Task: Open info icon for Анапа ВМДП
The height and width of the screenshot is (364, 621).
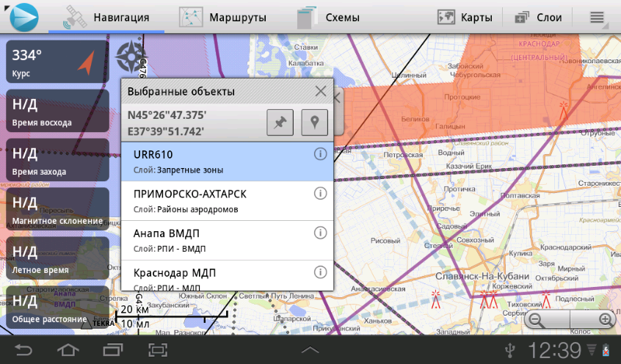Action: (x=320, y=233)
